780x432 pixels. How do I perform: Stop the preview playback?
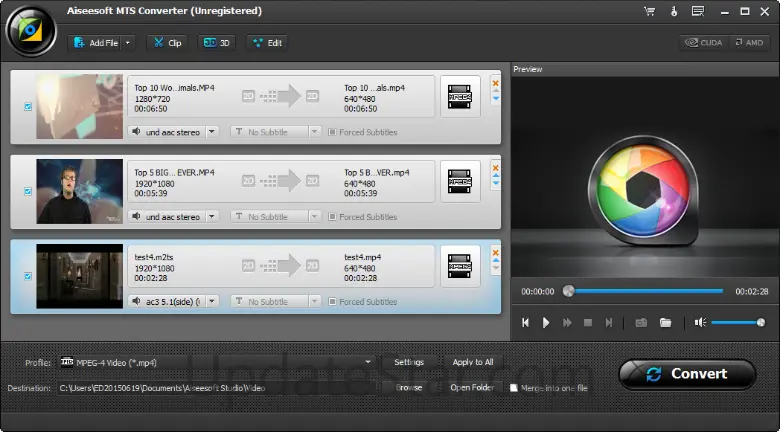coord(587,323)
